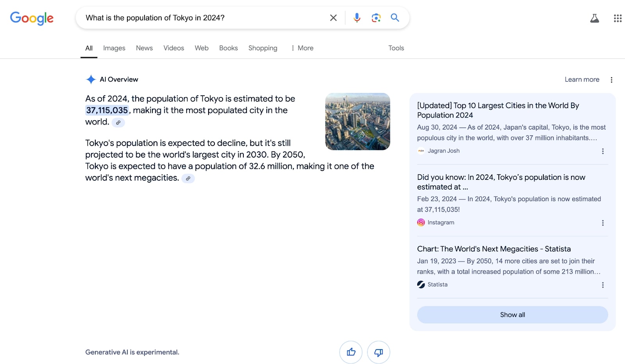Click 'Generative AI is experimental.' text
This screenshot has width=625, height=364.
coord(132,352)
